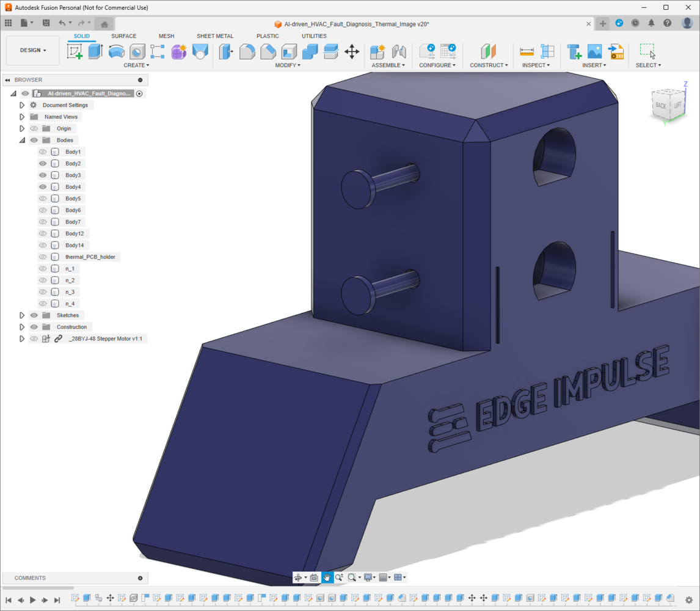Open the data panel grid icon

point(8,23)
